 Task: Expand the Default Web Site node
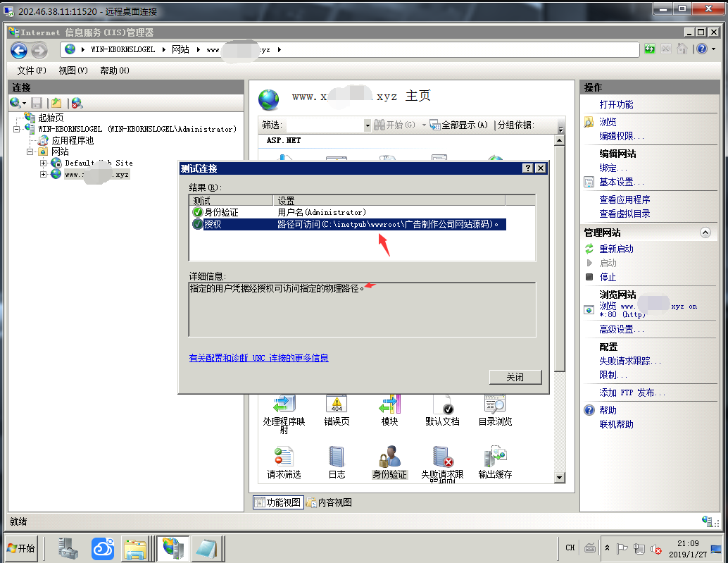(x=43, y=163)
